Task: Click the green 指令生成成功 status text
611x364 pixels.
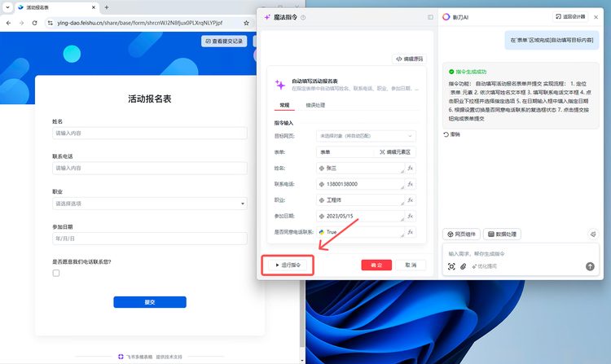Action: (471, 72)
